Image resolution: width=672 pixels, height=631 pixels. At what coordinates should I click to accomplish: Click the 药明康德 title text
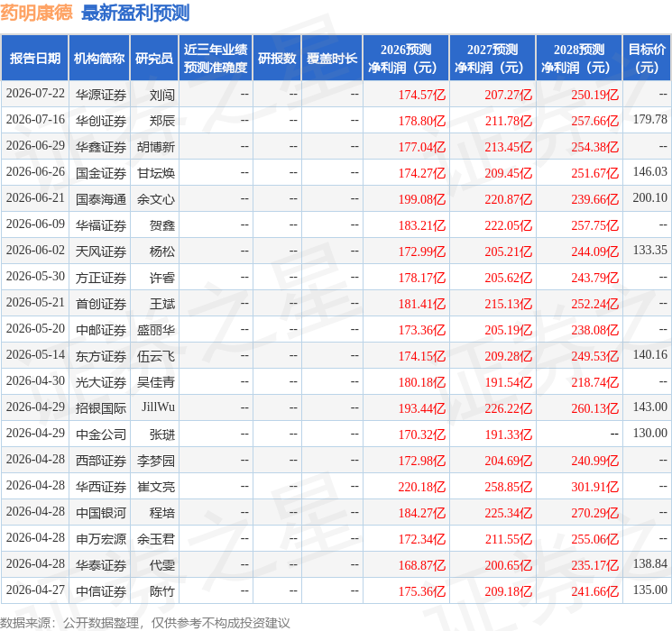click(36, 13)
